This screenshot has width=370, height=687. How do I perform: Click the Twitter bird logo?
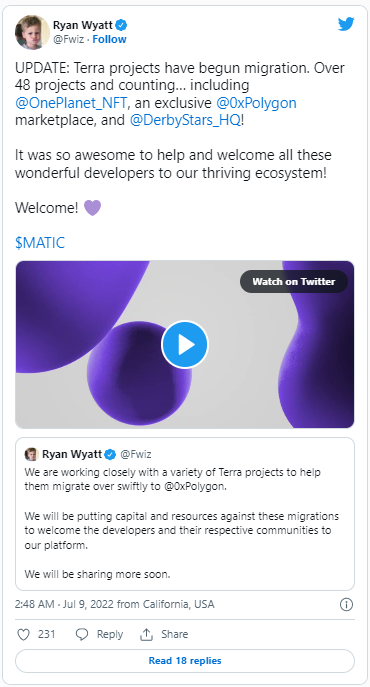point(346,24)
